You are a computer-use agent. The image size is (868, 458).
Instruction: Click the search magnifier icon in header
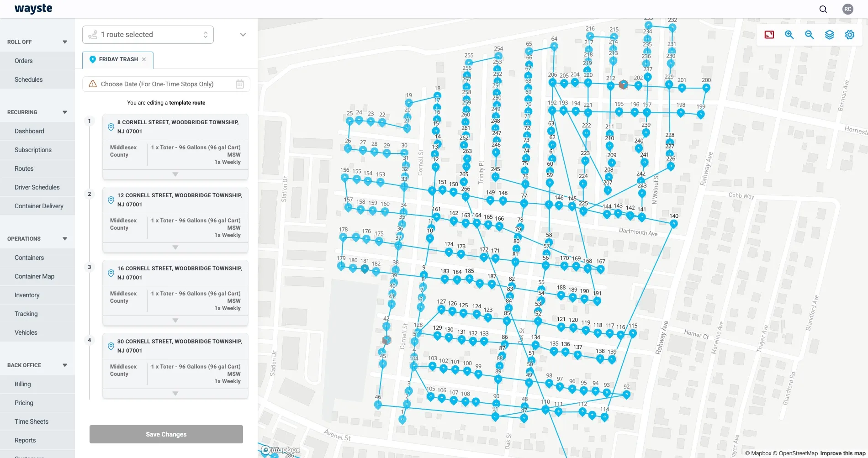click(x=823, y=9)
